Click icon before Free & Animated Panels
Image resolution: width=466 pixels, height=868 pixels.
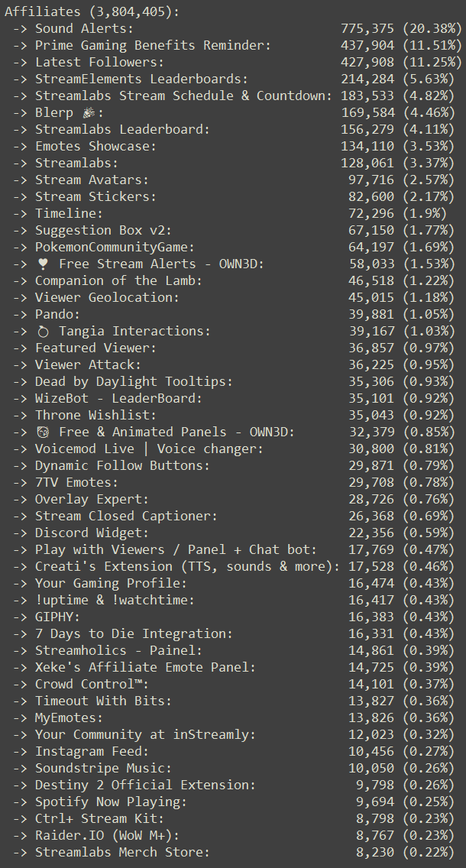click(x=43, y=432)
